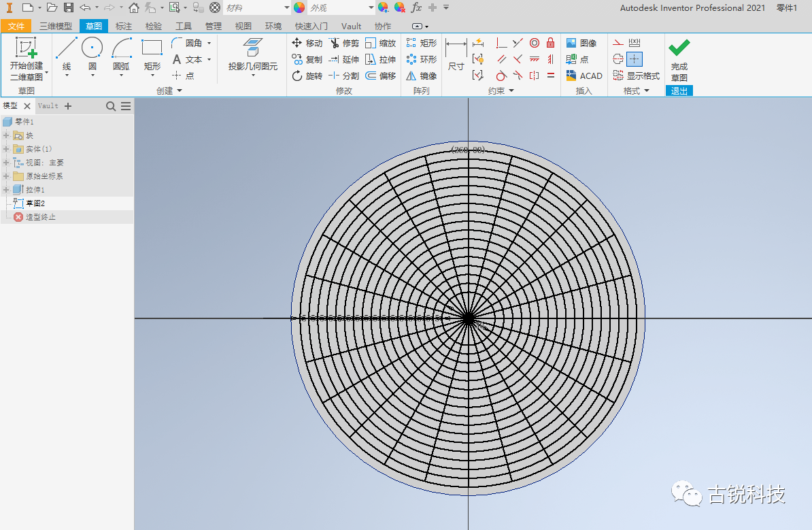Select the 尺寸 (Dimension) tool
Screen dimensions: 812x530
point(456,54)
